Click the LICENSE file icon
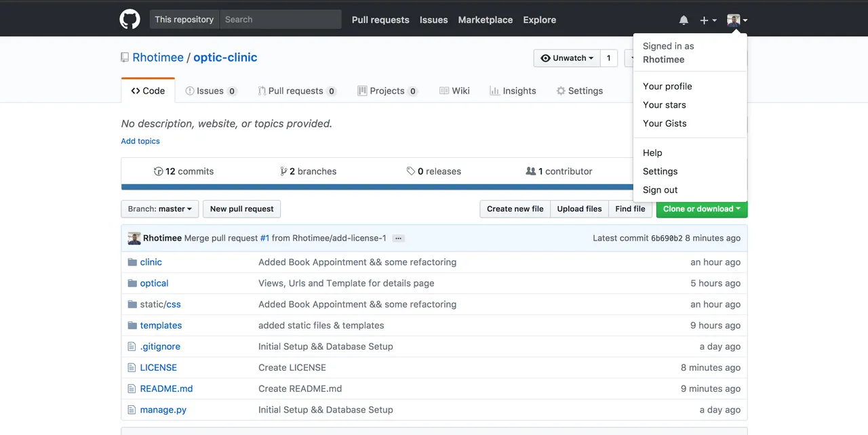Screen dimensions: 868x435 tap(132, 367)
